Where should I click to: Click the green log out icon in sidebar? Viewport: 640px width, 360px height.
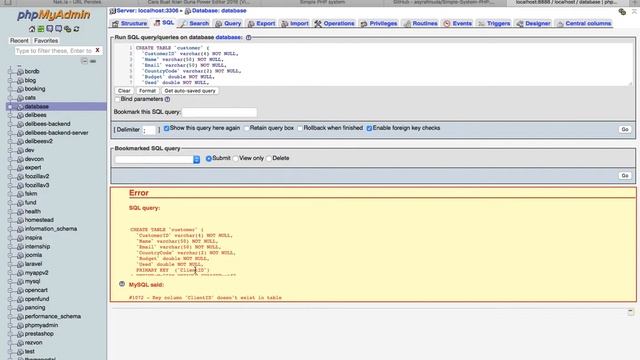[41, 29]
